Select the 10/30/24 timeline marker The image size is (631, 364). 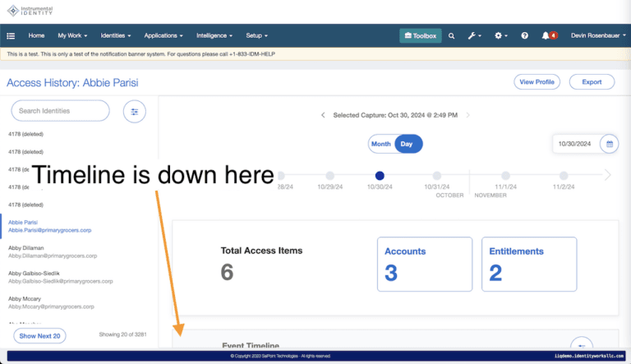(x=380, y=176)
